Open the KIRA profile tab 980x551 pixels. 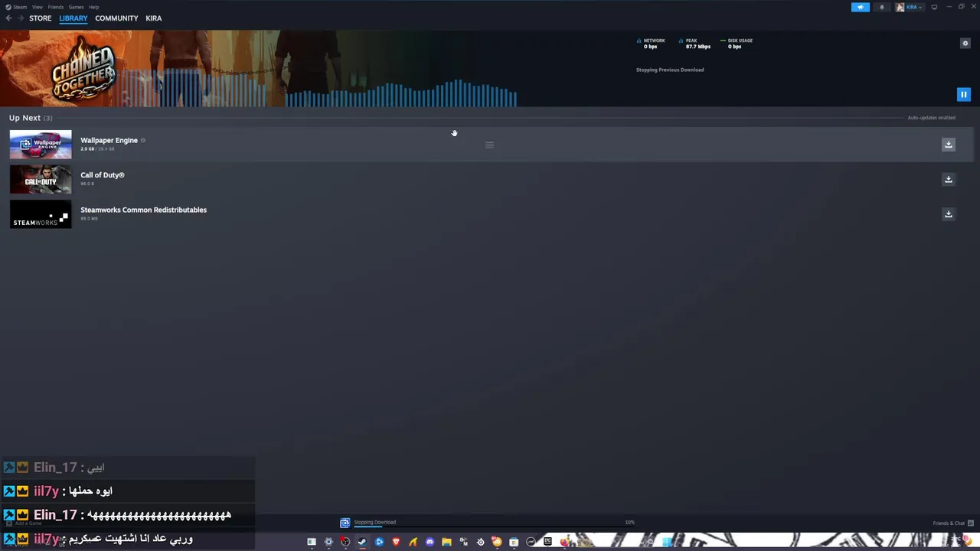point(153,18)
